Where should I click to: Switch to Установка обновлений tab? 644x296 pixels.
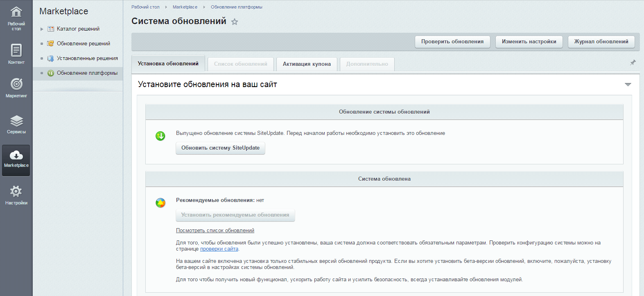tap(168, 64)
